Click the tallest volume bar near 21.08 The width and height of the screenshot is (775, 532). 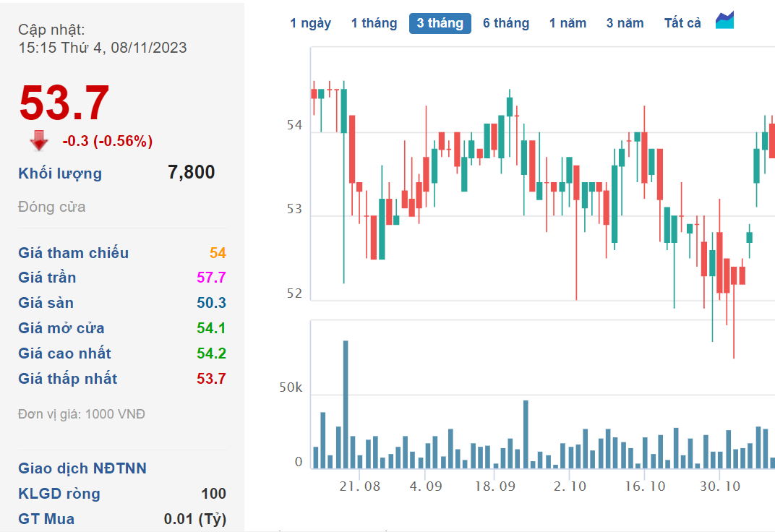point(346,405)
